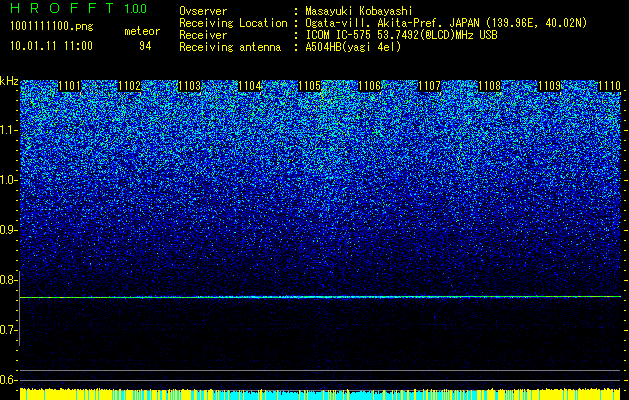The image size is (629, 400).
Task: Click the ICOM IC-575 receiver text
Action: point(402,35)
